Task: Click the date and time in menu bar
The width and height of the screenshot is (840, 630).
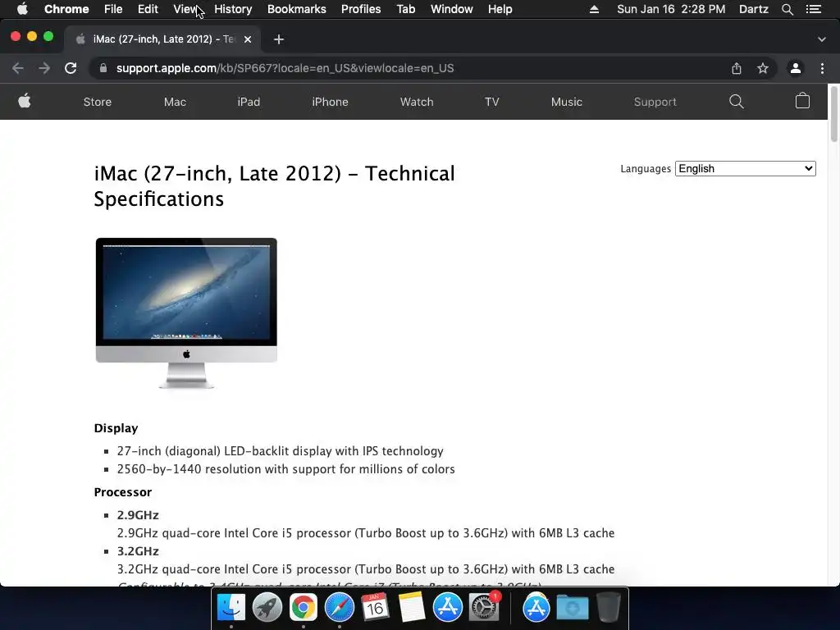Action: 671,9
